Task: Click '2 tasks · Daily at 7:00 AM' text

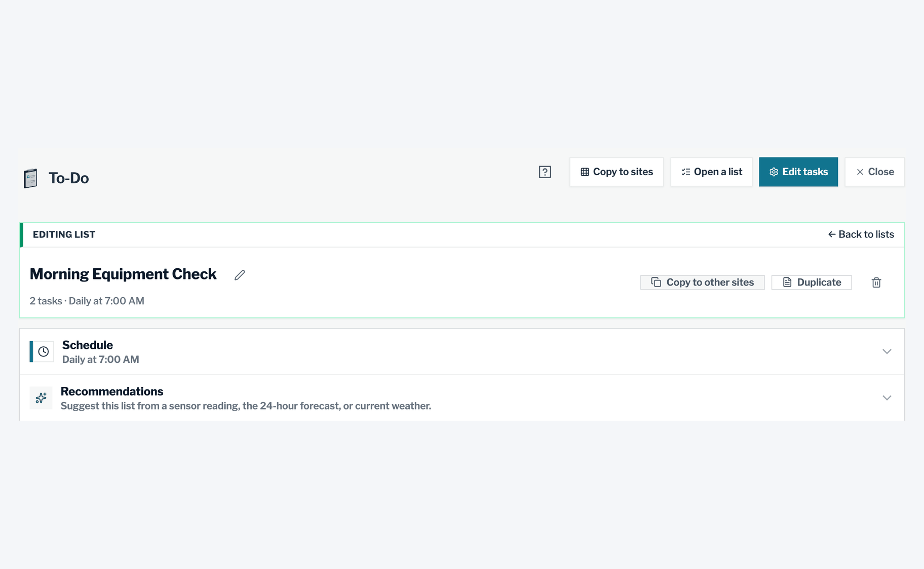Action: [x=87, y=301]
